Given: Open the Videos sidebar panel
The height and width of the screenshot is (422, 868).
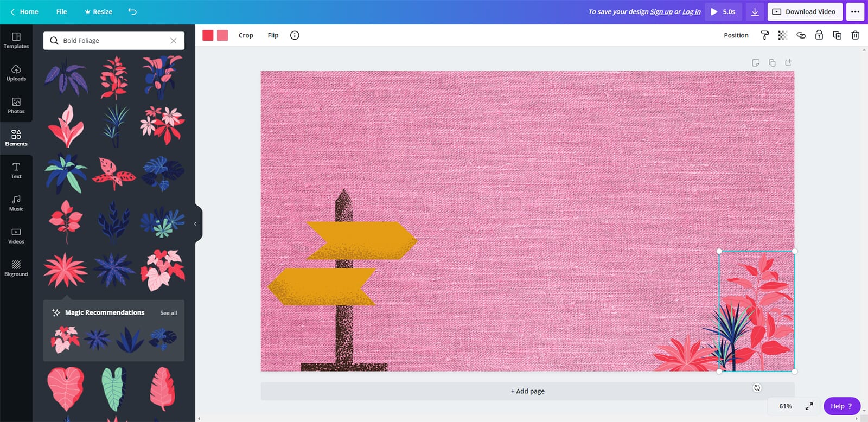Looking at the screenshot, I should (16, 235).
